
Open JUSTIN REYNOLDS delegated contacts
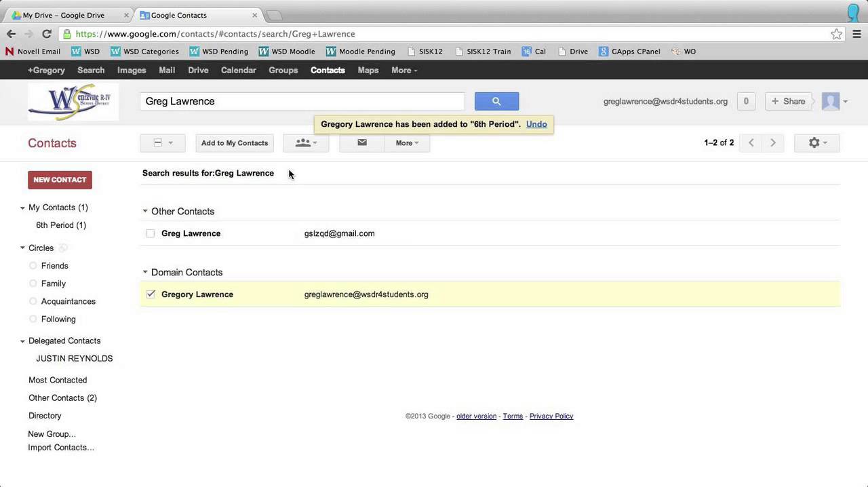coord(75,359)
